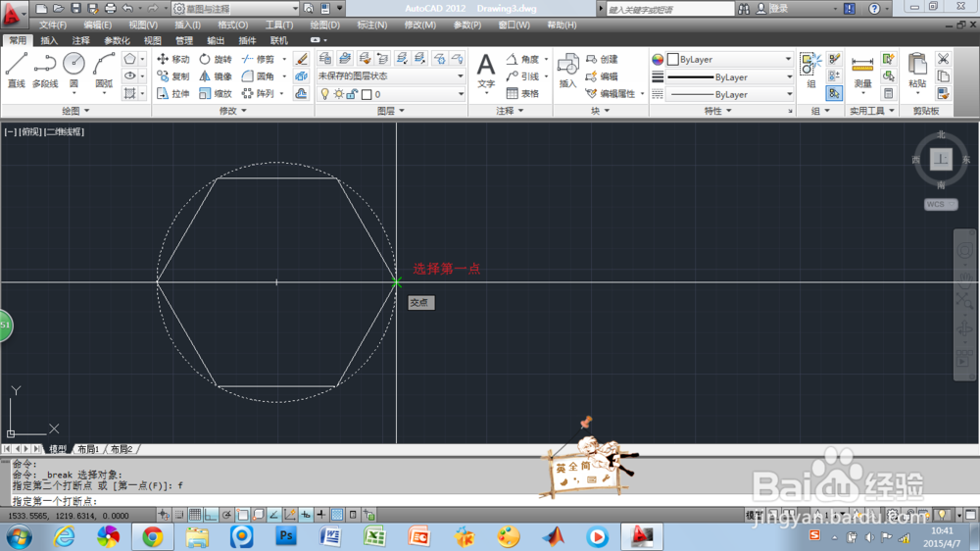Screen dimensions: 980x551
Task: Open the lineweight ByLayer dropdown
Action: click(x=729, y=76)
